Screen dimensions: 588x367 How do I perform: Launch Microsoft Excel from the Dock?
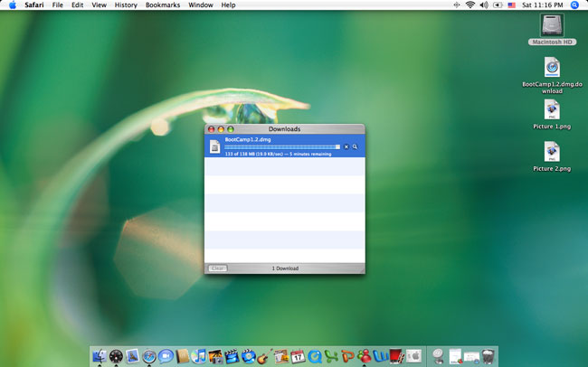pos(331,356)
